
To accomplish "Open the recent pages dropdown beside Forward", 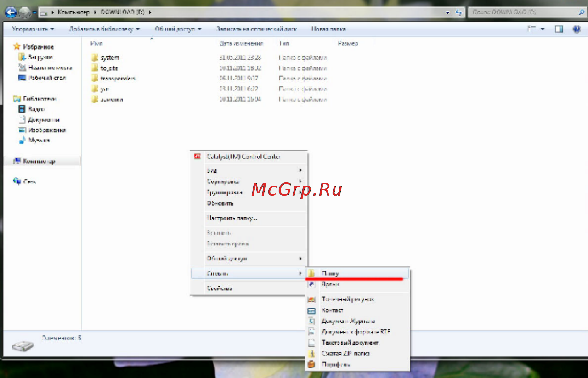I will [34, 13].
